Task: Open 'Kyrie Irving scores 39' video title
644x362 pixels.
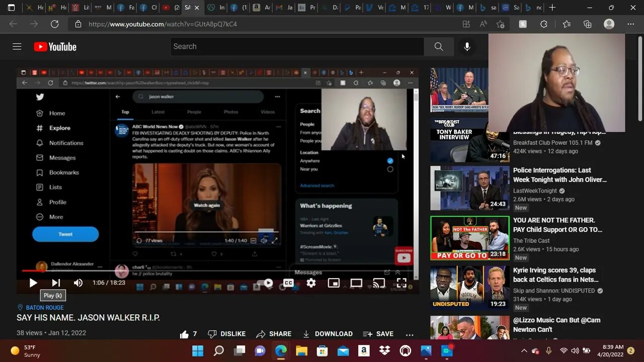Action: pos(556,275)
